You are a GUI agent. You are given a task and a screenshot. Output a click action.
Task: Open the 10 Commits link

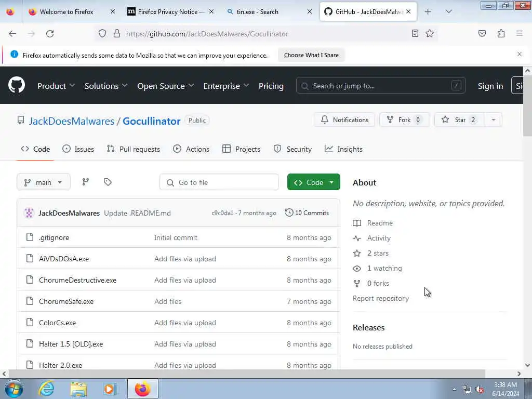coord(307,212)
